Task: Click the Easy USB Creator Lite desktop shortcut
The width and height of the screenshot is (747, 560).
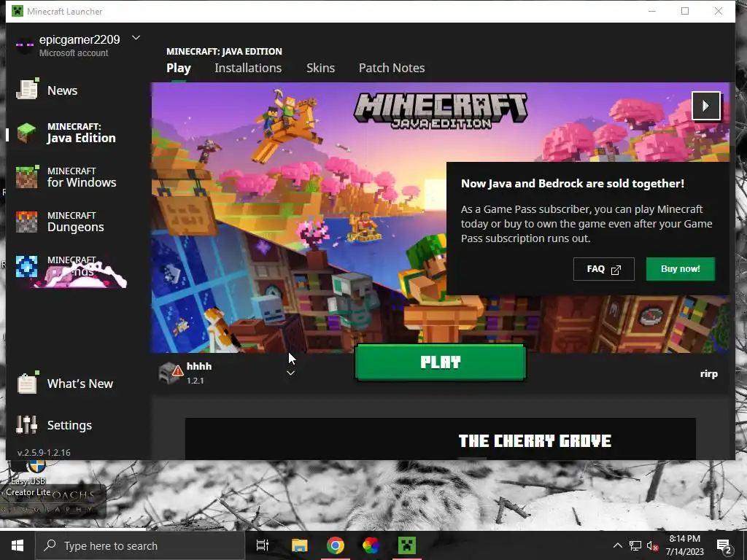Action: (28, 478)
